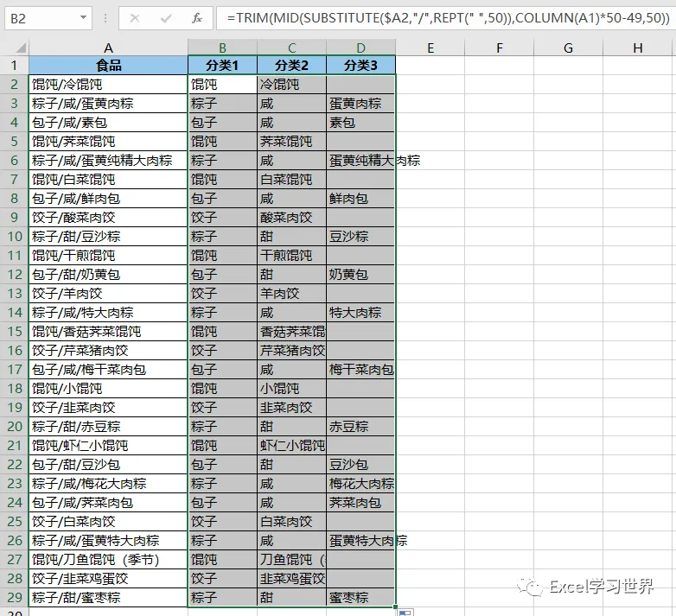Click the 赤豆粽 cell in column D
Screen dimensions: 676x616
[x=360, y=427]
